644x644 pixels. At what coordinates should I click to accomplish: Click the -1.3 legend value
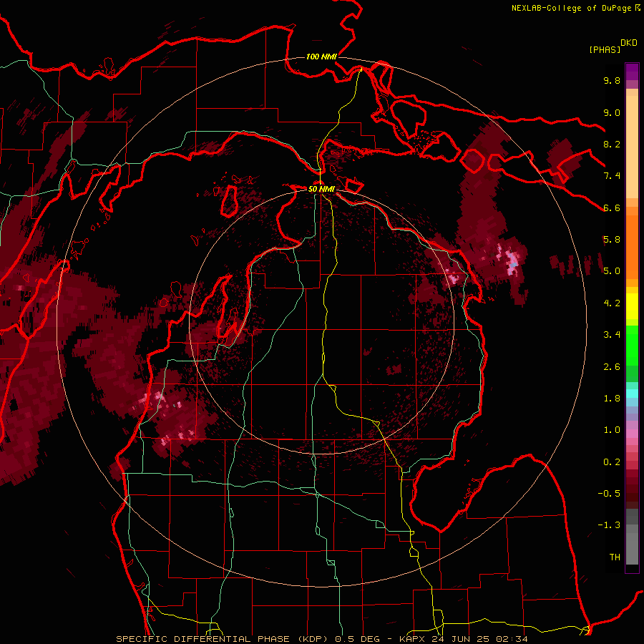pos(609,525)
